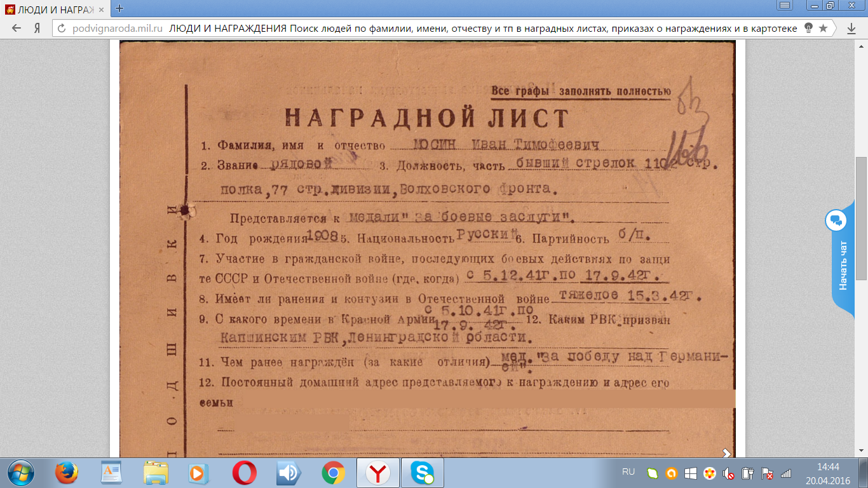Click the Yandex 'Я' home button
Screen dimensions: 868x488
(37, 28)
